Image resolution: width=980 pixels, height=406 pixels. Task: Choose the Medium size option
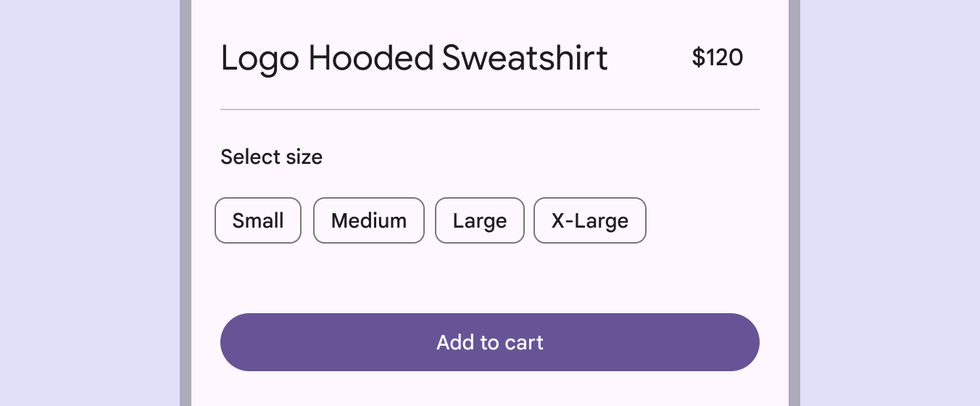click(369, 220)
